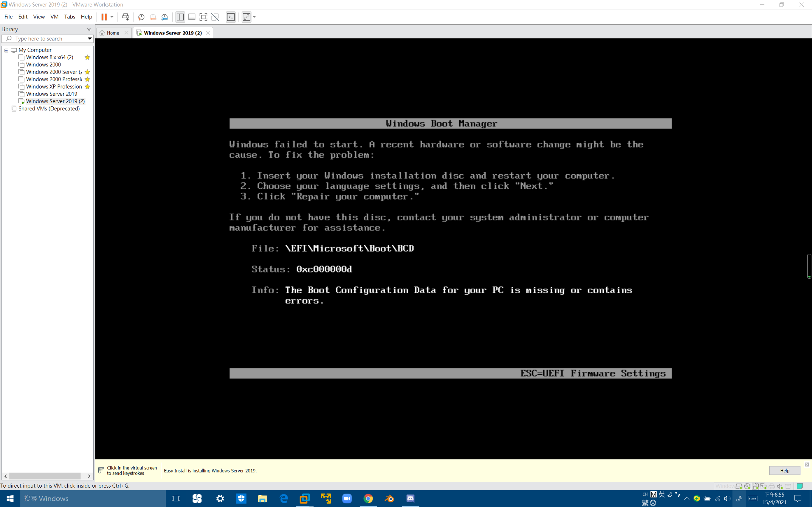
Task: Click Send Ctrl+Alt+Del toolbar icon
Action: [126, 17]
